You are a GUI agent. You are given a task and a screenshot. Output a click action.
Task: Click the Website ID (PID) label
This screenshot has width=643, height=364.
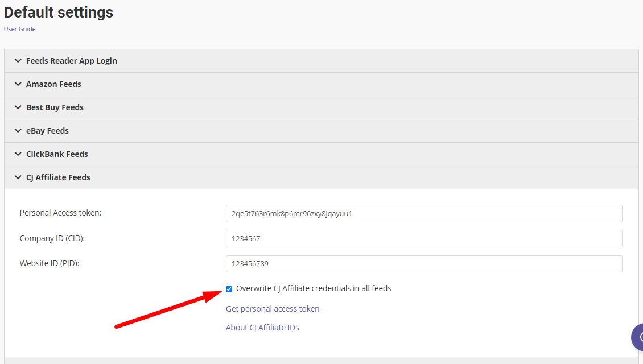49,263
